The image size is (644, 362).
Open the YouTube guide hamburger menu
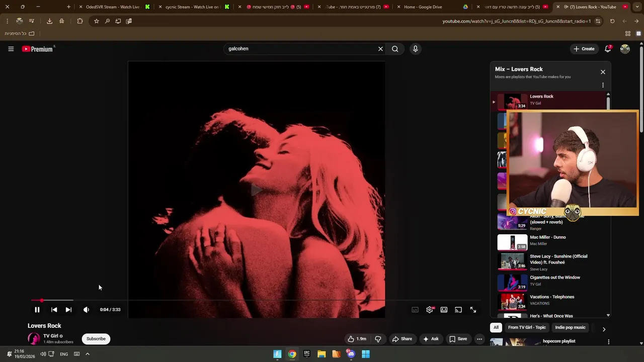point(11,49)
